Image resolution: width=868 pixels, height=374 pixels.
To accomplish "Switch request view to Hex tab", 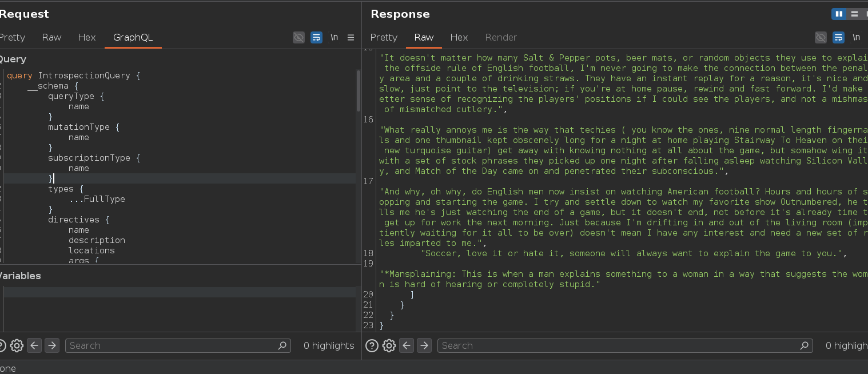I will click(87, 37).
